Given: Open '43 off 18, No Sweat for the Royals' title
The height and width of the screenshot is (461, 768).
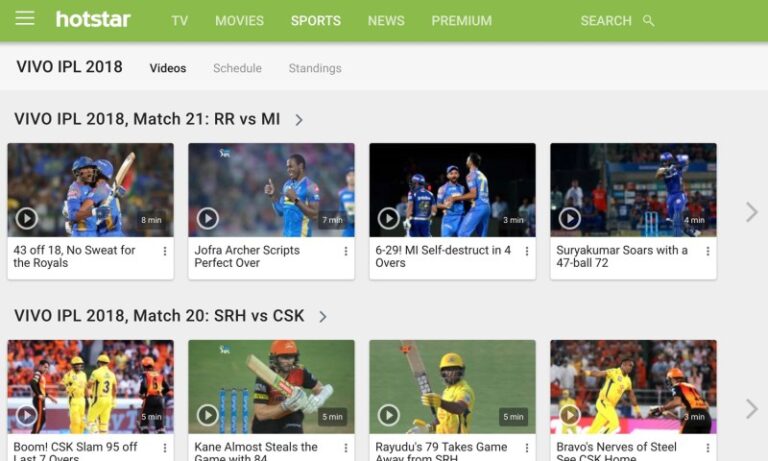Looking at the screenshot, I should [x=74, y=256].
